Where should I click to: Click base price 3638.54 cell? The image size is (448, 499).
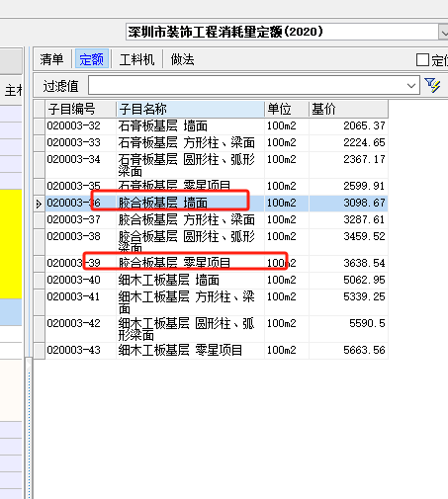tap(348, 264)
